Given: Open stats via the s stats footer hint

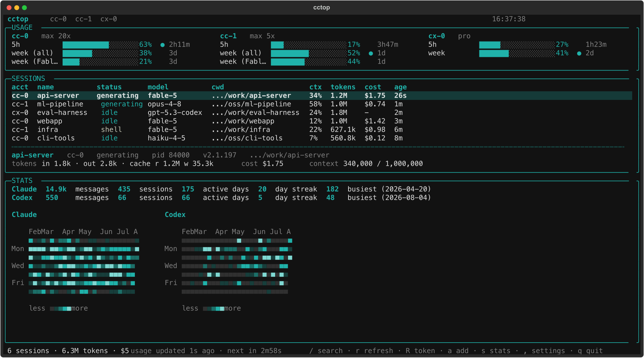Looking at the screenshot, I should click(x=496, y=351).
